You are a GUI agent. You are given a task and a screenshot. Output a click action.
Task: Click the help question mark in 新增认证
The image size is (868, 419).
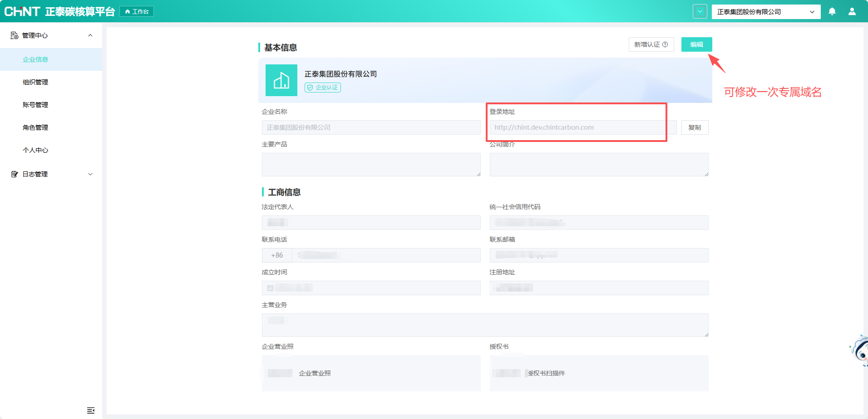tap(665, 44)
